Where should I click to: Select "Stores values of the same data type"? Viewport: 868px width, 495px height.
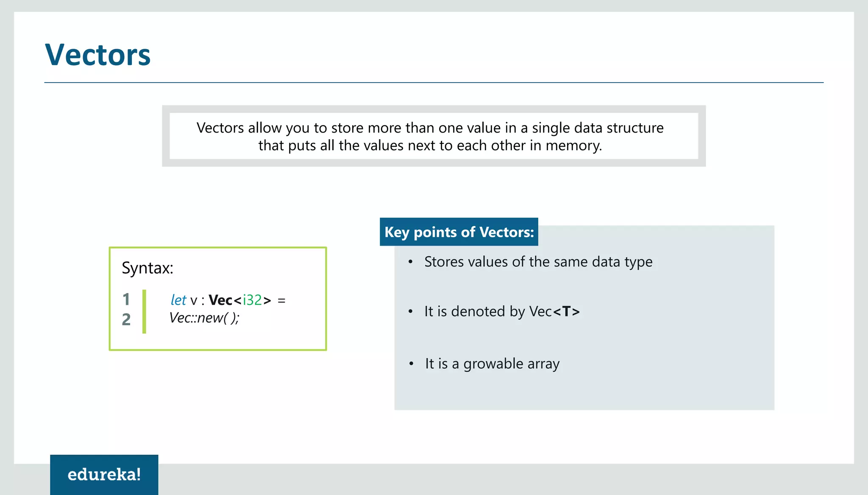point(538,262)
